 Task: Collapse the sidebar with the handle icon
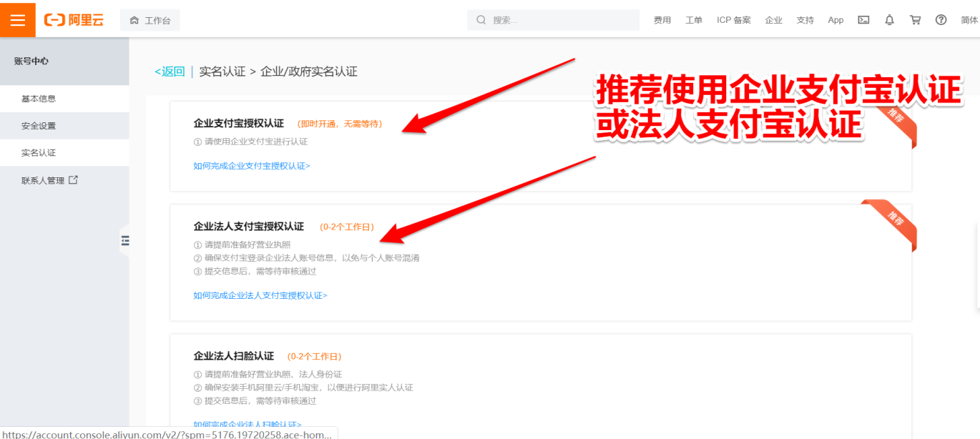tap(125, 241)
